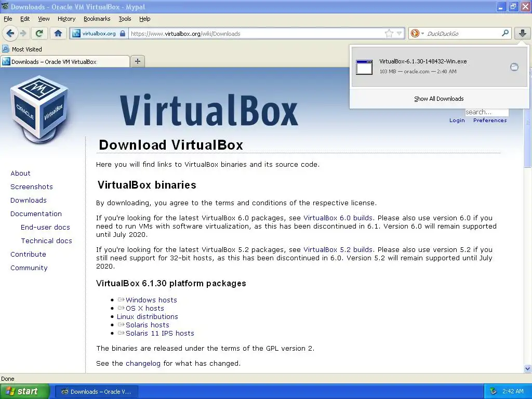Click the scrollbar down arrow
Viewport: 532px width, 399px height.
(527, 368)
